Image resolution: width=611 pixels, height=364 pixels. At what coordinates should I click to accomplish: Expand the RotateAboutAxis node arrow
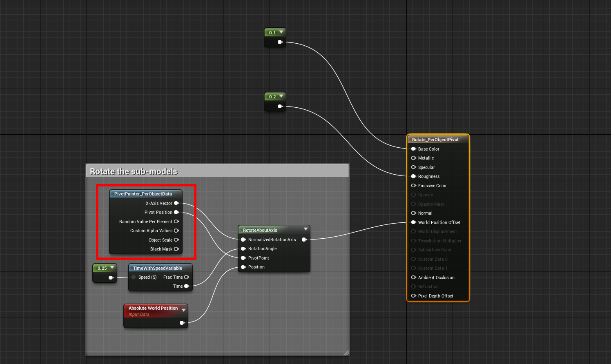(305, 229)
